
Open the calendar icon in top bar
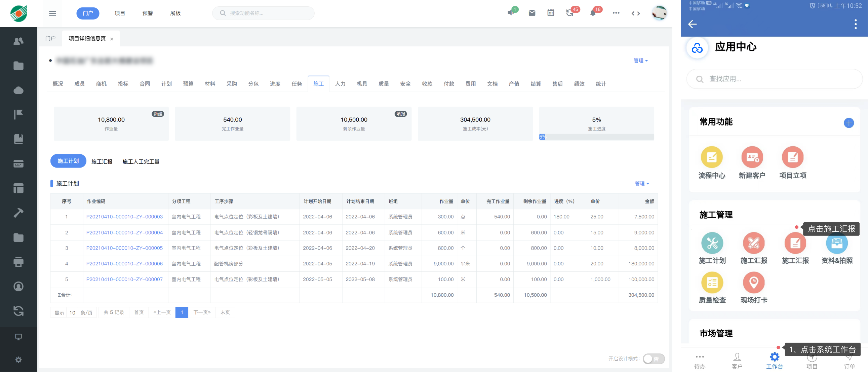[551, 13]
